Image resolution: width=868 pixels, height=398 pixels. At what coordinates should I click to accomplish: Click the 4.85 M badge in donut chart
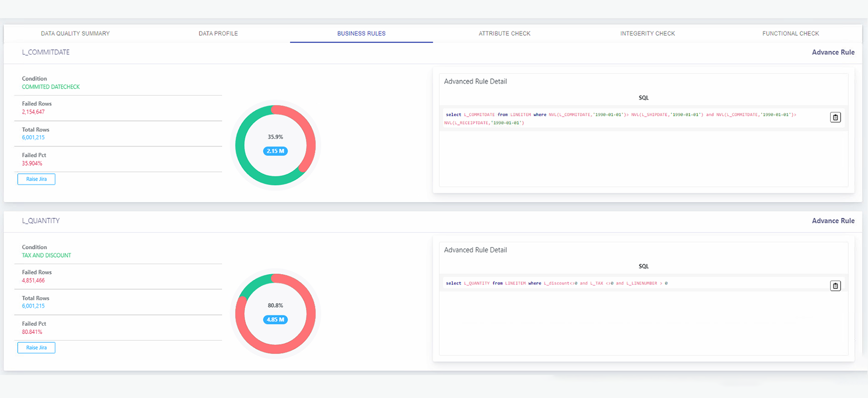pos(275,320)
